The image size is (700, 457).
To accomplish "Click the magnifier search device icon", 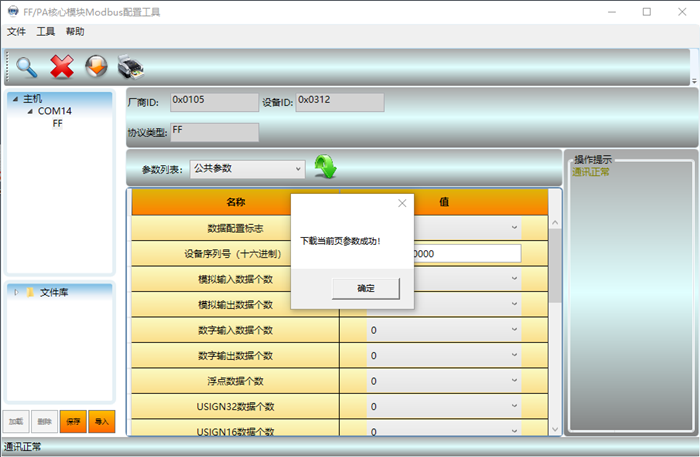I will tap(27, 67).
